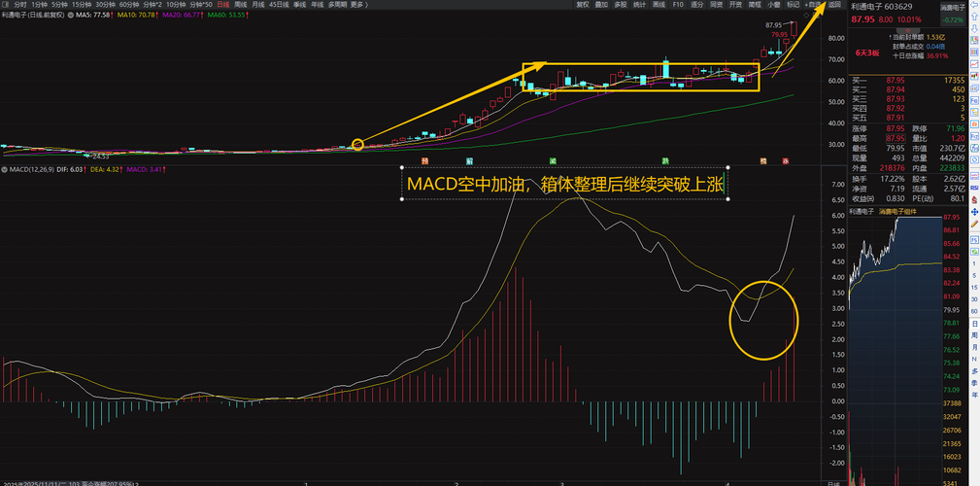Open the settings circle icon beside 利通电子(日线,前复权)
The width and height of the screenshot is (980, 486).
pyautogui.click(x=70, y=15)
